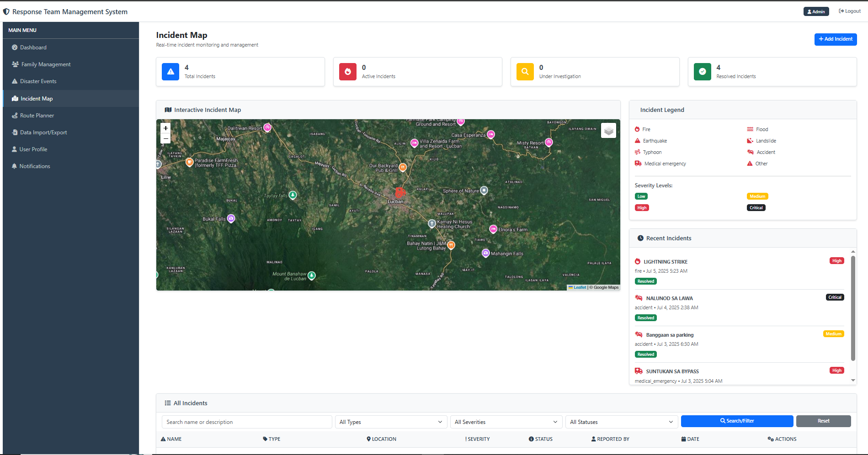Select the Route Planner icon in sidebar
The image size is (868, 455).
click(x=15, y=115)
